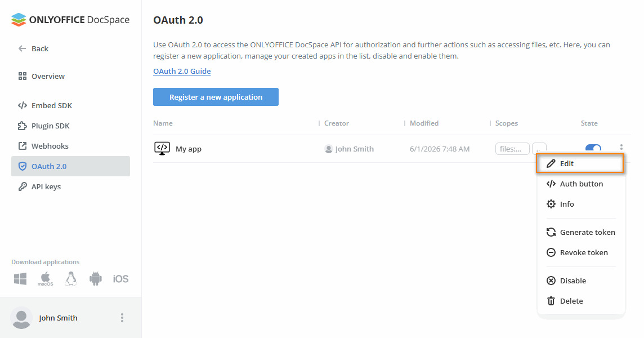
Task: Open the Overview section
Action: point(48,76)
